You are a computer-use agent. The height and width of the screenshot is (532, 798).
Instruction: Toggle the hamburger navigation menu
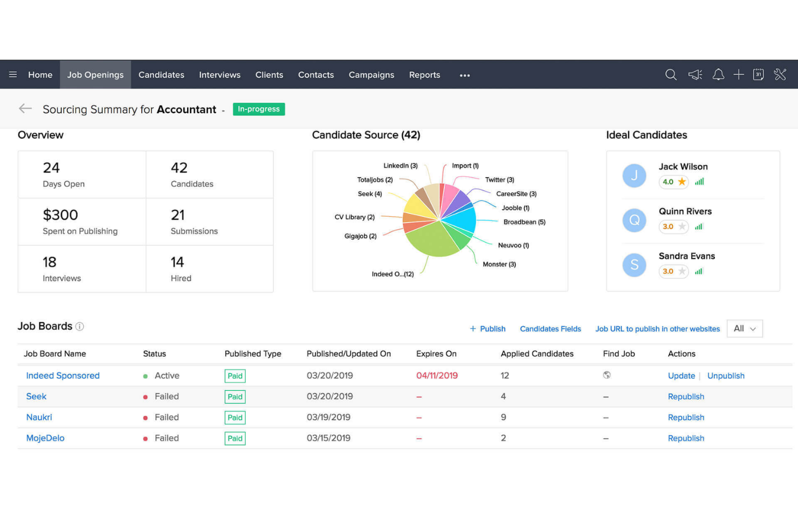tap(13, 74)
